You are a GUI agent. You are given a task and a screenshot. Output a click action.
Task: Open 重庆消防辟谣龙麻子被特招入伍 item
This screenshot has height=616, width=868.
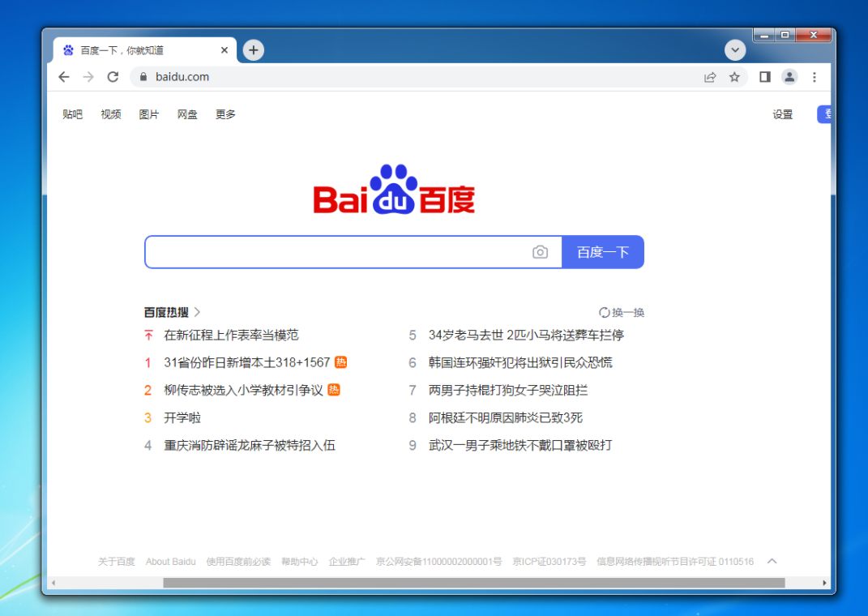click(250, 446)
